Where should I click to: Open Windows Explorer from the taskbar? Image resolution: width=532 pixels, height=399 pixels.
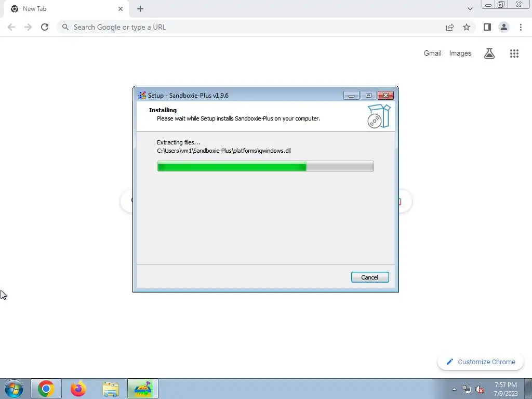pos(111,389)
